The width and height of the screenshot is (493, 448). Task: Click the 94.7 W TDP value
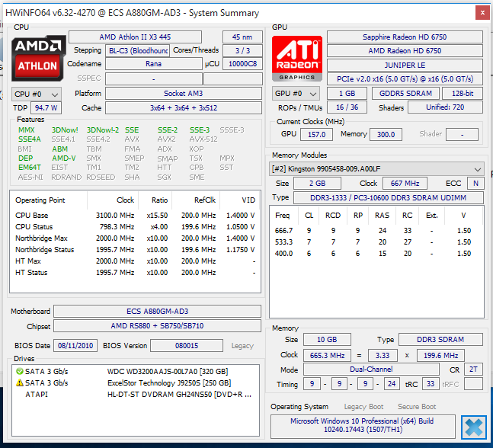46,108
